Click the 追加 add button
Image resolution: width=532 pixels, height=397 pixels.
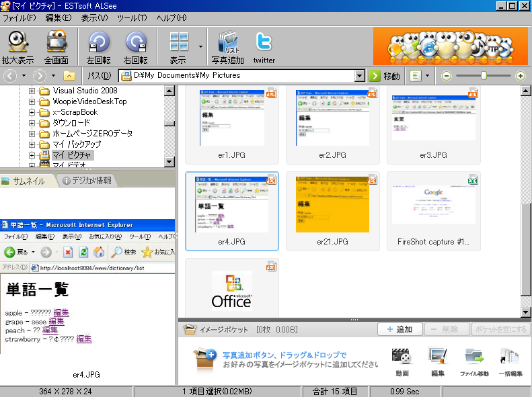[400, 329]
